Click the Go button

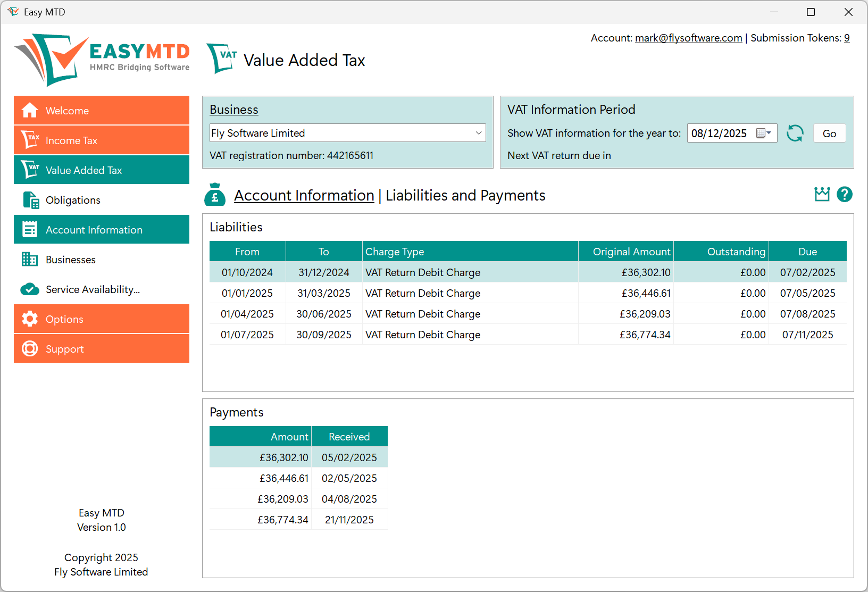pos(829,133)
